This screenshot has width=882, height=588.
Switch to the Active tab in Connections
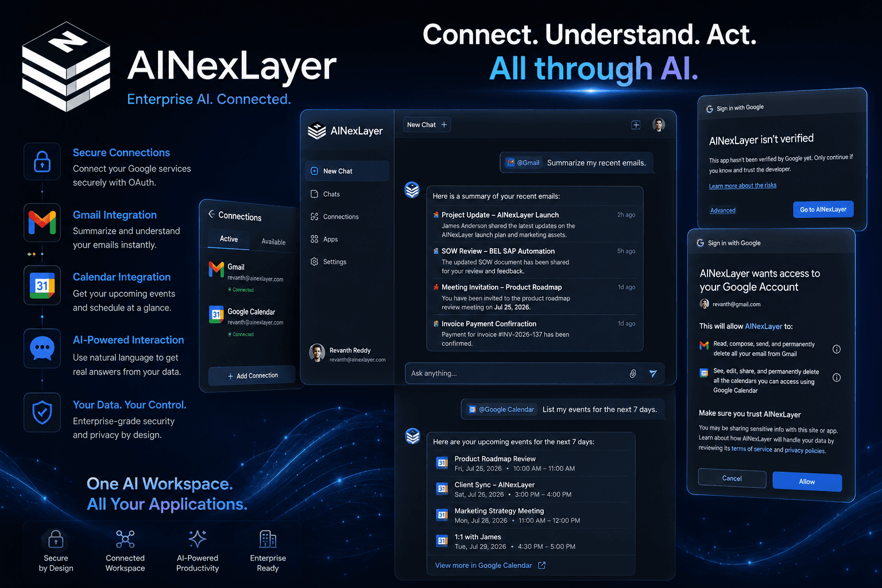[229, 239]
